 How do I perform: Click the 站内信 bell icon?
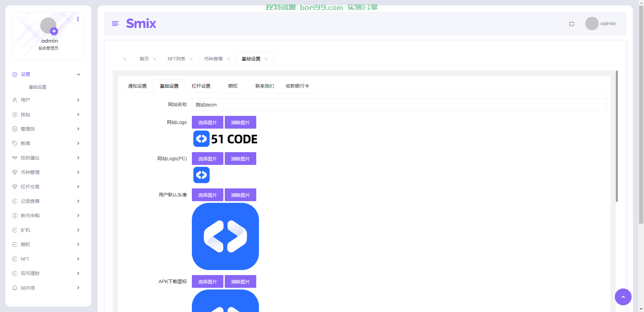coord(15,288)
